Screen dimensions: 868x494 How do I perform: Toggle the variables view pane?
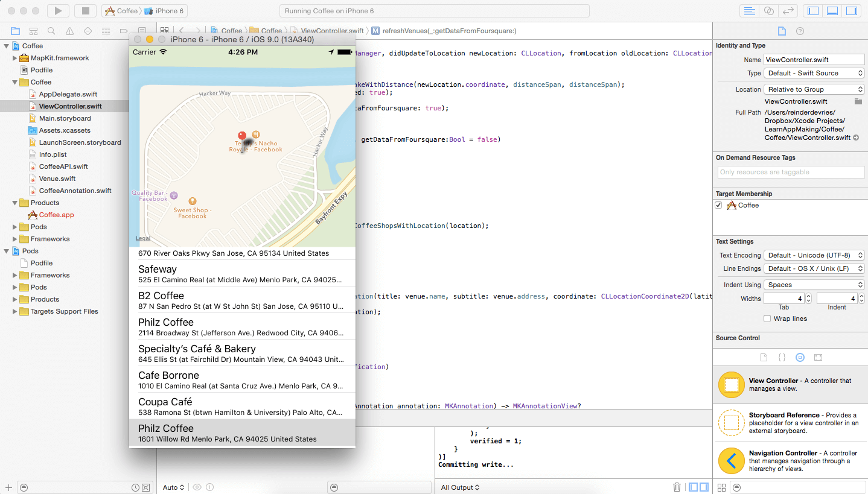click(693, 487)
